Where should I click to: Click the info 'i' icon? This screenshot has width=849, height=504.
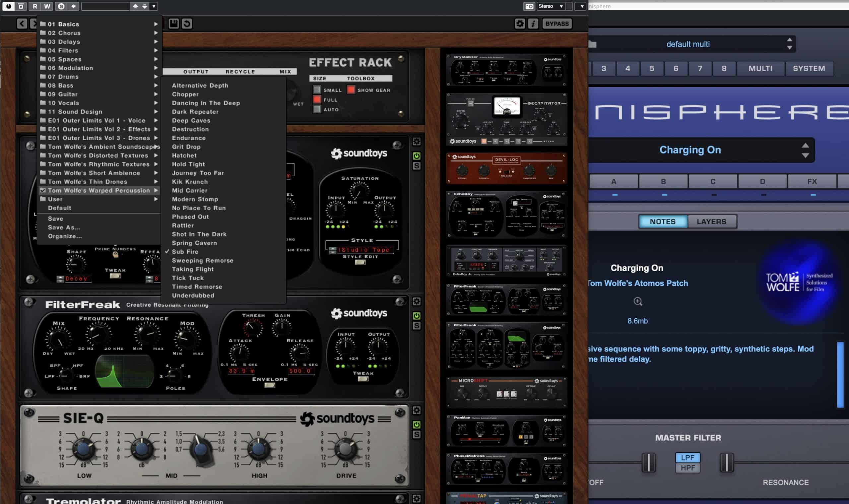tap(533, 24)
